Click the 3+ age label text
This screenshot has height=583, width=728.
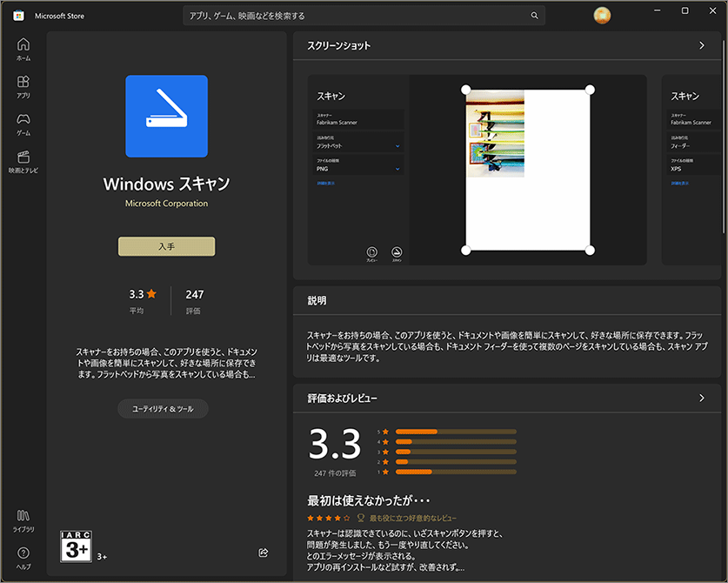click(x=102, y=557)
